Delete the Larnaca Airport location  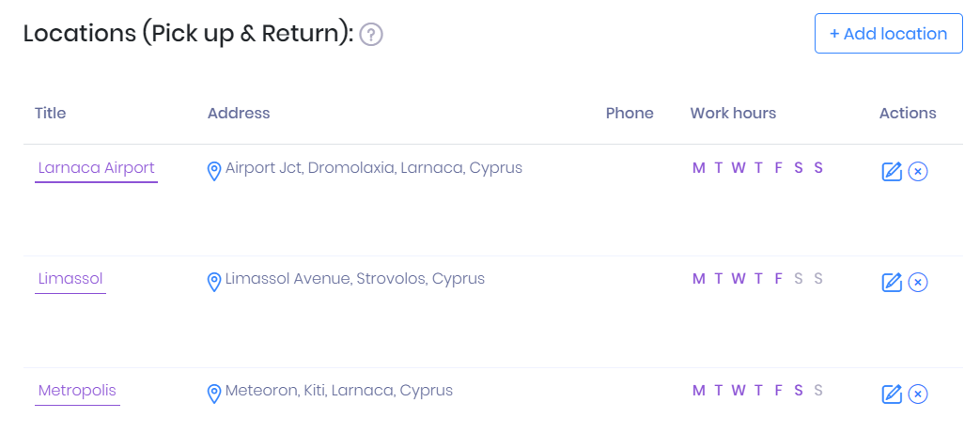pyautogui.click(x=918, y=171)
